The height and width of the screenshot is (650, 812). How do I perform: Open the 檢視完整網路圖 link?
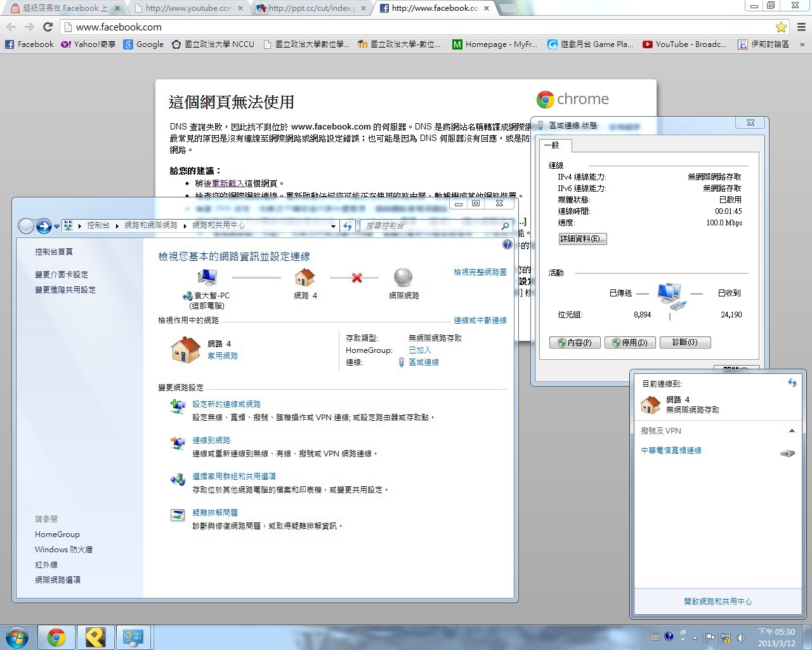480,272
